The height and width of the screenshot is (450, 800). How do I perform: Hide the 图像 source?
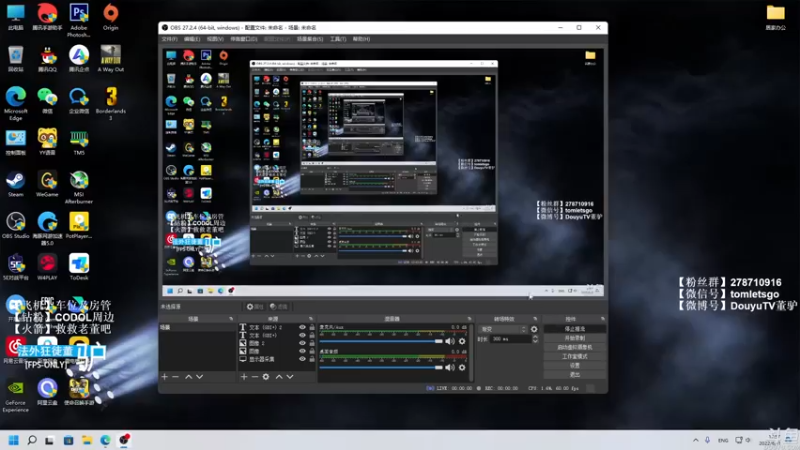(302, 351)
